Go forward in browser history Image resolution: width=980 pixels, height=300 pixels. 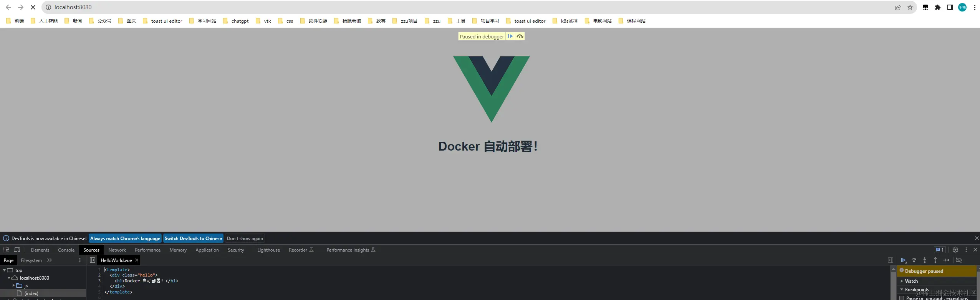click(21, 7)
